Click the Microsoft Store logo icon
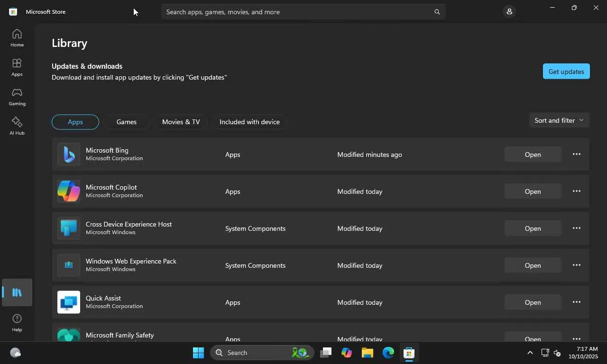This screenshot has width=607, height=364. click(13, 12)
